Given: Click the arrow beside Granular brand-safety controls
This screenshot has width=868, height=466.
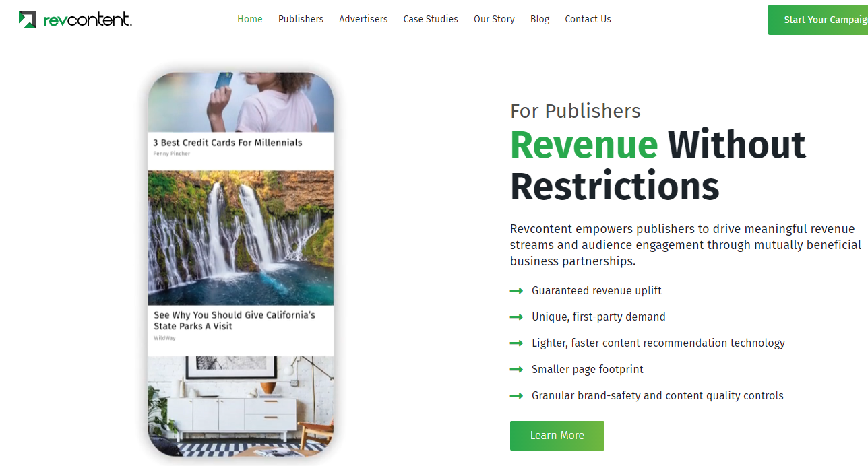Looking at the screenshot, I should (x=517, y=396).
